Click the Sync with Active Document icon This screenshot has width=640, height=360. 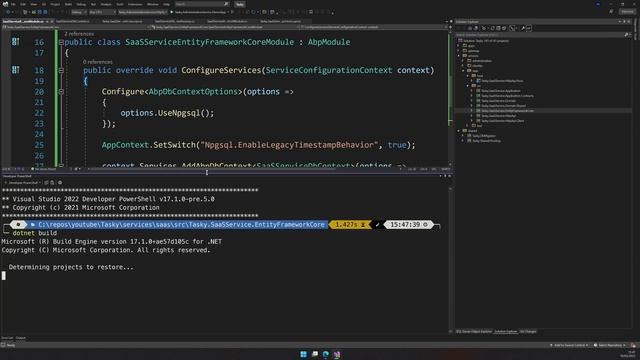(x=492, y=28)
